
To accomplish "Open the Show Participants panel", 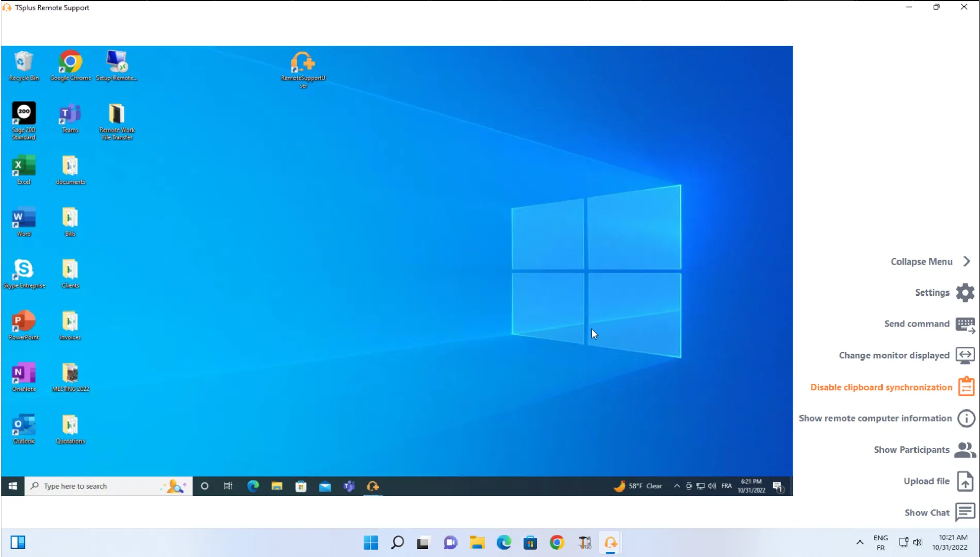I will (x=965, y=450).
